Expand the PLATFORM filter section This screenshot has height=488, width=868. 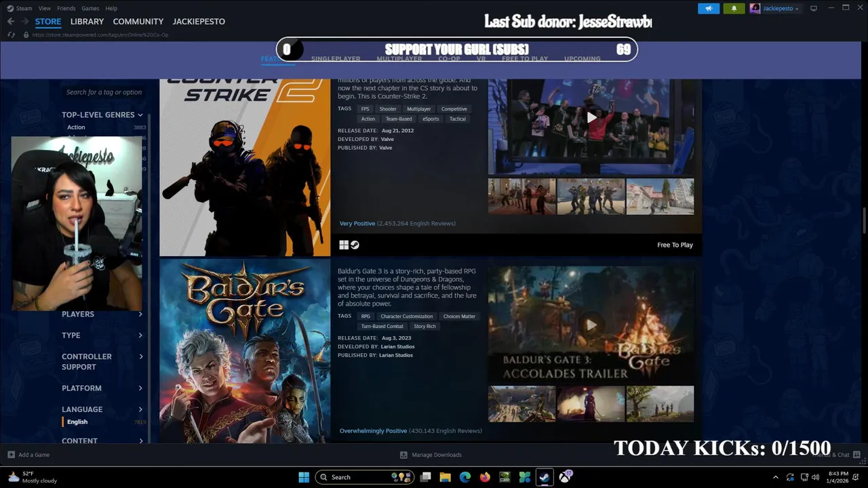click(102, 388)
